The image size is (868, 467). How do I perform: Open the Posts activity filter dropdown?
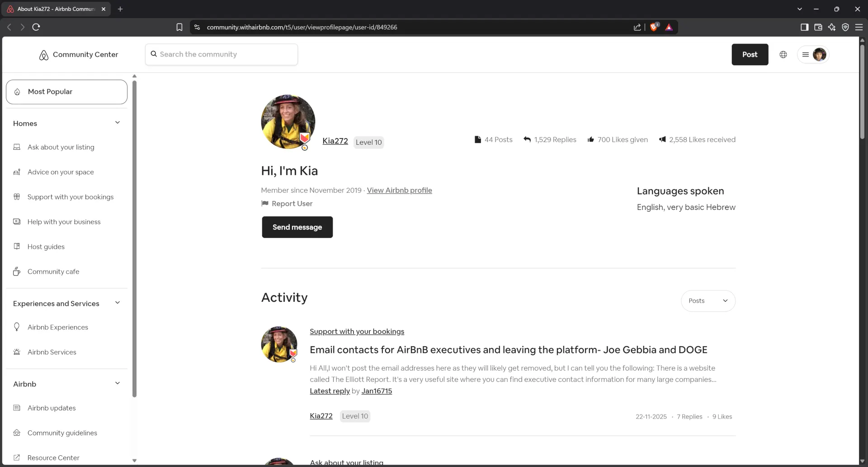708,301
